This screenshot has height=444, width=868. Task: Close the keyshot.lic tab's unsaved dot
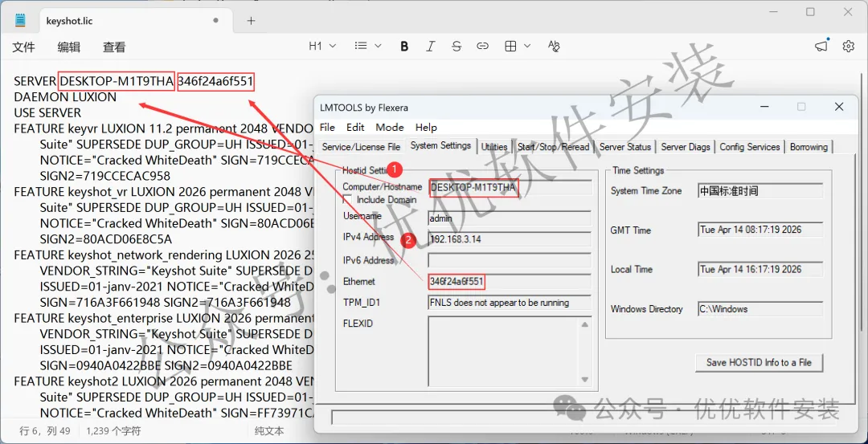pos(216,20)
